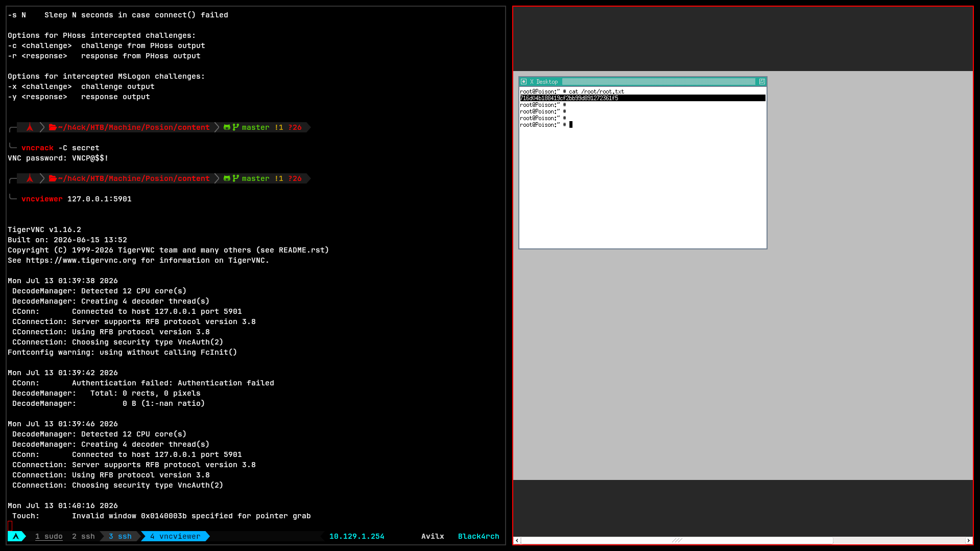Click the https://www.tigervnc.org URL
This screenshot has width=980, height=551.
tap(81, 260)
